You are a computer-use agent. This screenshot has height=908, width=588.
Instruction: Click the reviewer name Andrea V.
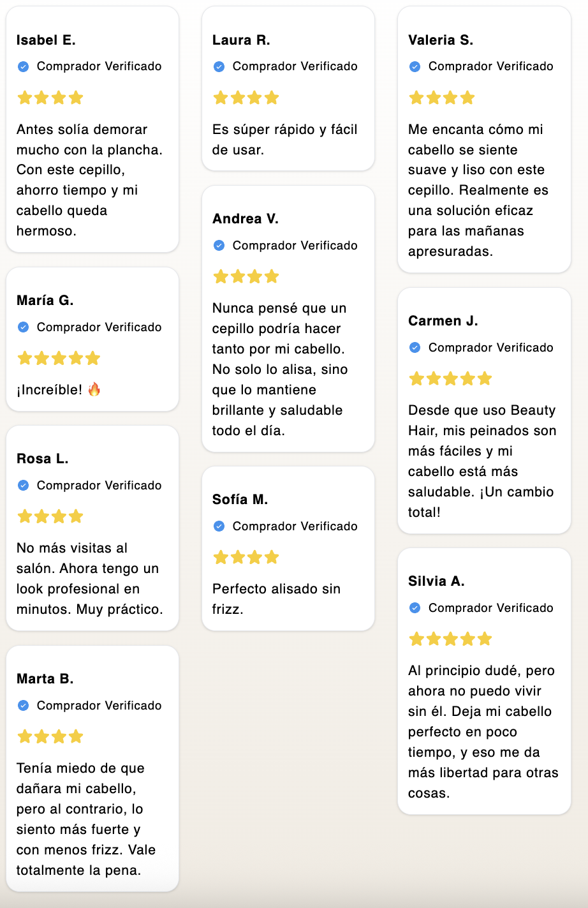[246, 219]
